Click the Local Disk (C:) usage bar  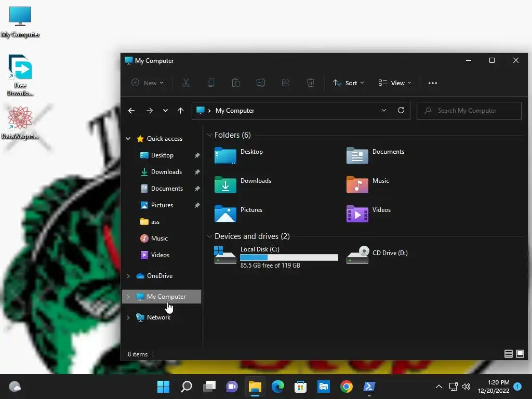289,258
